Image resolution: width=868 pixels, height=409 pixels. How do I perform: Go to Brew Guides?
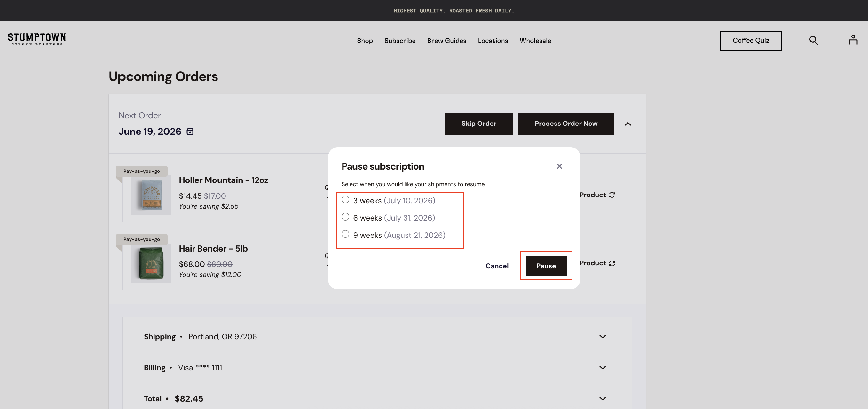click(x=447, y=40)
